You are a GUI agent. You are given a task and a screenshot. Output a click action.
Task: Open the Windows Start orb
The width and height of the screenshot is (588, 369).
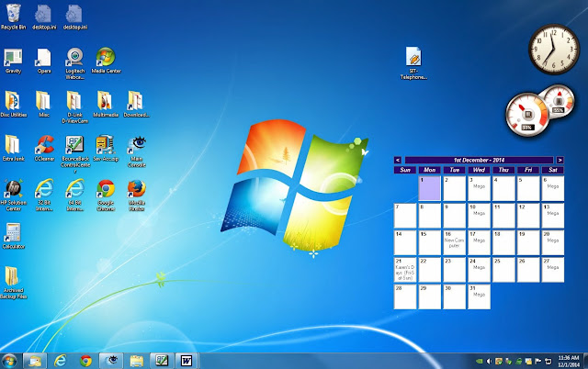point(9,361)
